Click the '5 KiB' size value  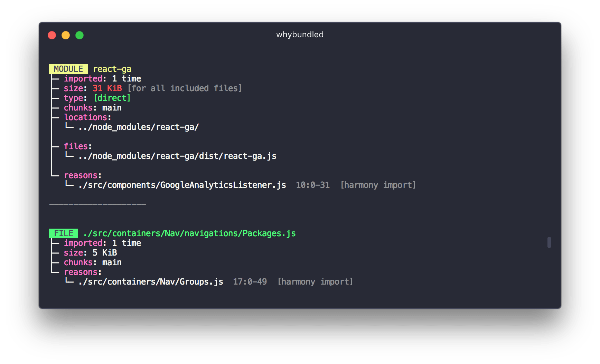coord(105,253)
